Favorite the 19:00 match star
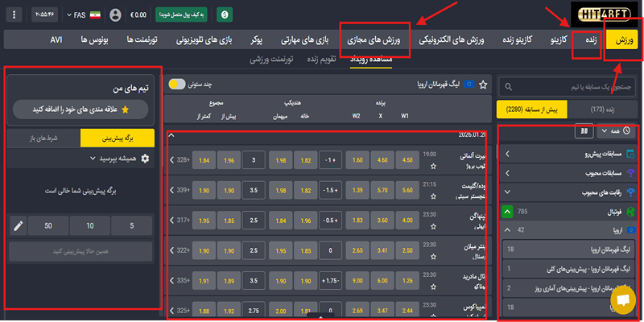 point(433,166)
